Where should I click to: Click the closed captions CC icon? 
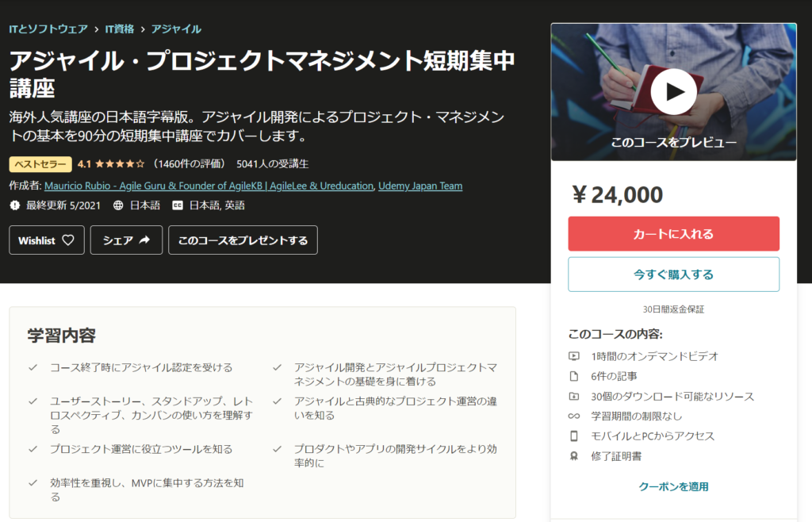pyautogui.click(x=178, y=205)
